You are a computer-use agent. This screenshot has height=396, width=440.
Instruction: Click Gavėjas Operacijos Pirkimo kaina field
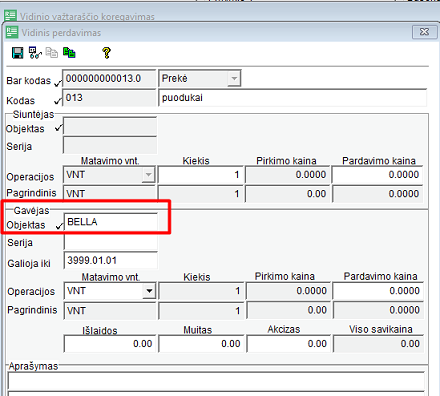[288, 291]
